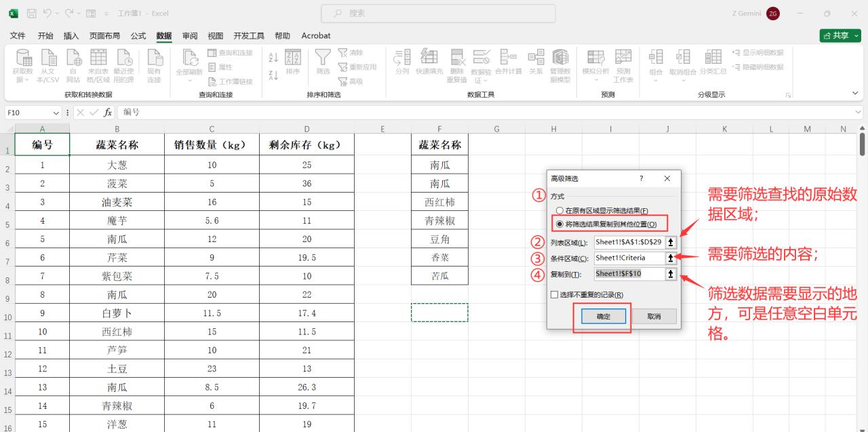Import data From Web (自网站)
This screenshot has height=432, width=868.
click(73, 66)
